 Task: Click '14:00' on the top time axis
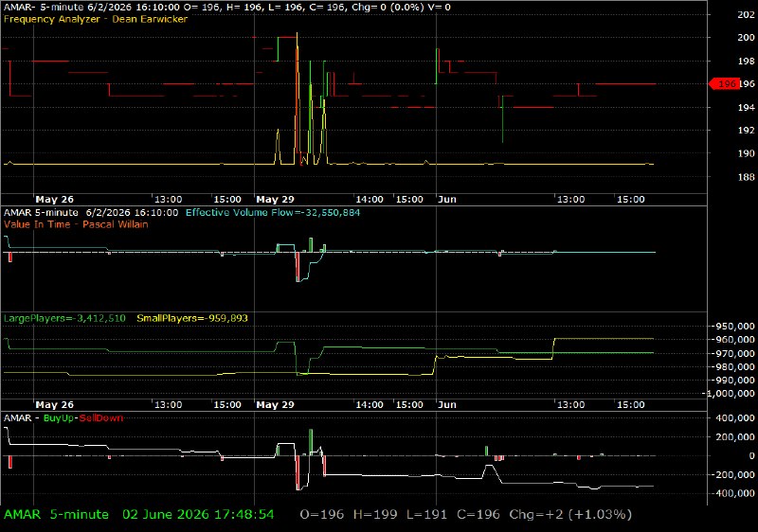click(x=370, y=200)
